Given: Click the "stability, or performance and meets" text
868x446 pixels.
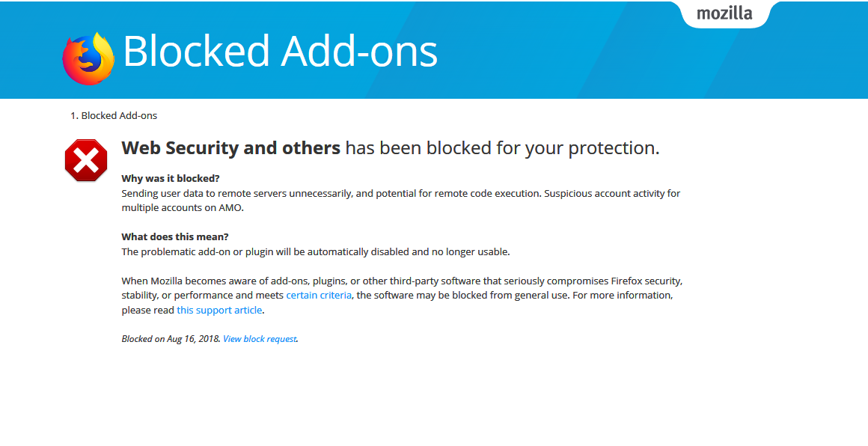Looking at the screenshot, I should 203,296.
